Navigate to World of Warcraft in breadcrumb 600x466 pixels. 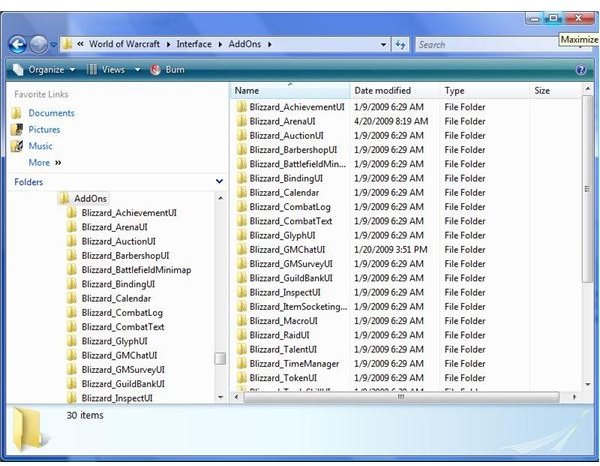pos(124,44)
